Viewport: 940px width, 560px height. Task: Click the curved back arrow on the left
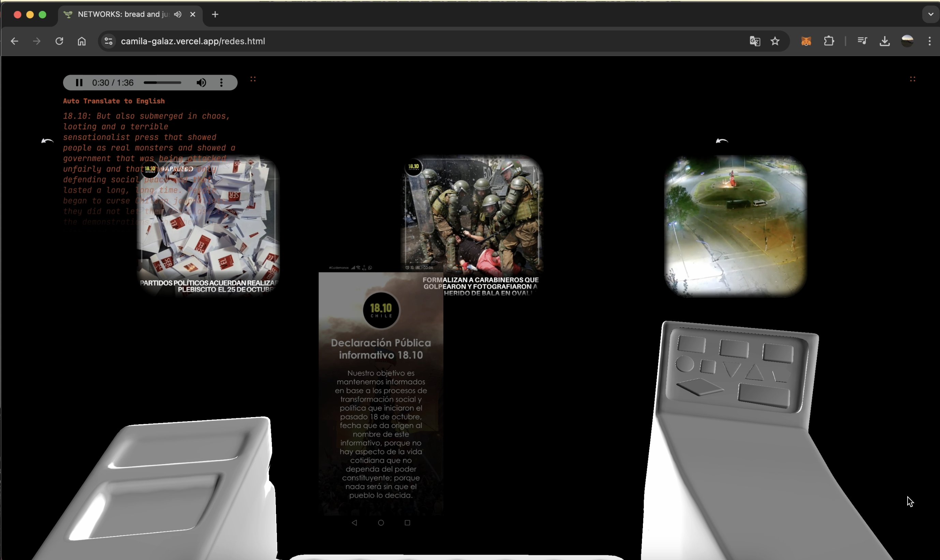[47, 141]
